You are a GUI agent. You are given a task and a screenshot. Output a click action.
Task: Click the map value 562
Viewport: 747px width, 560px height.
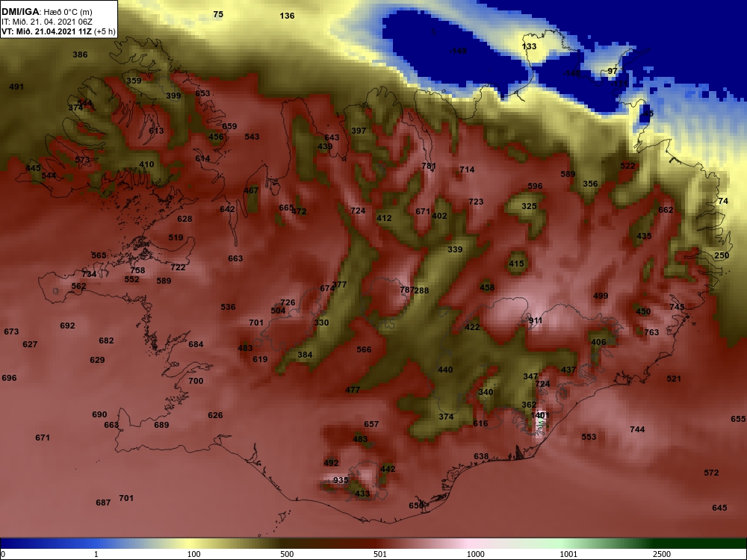coord(78,286)
